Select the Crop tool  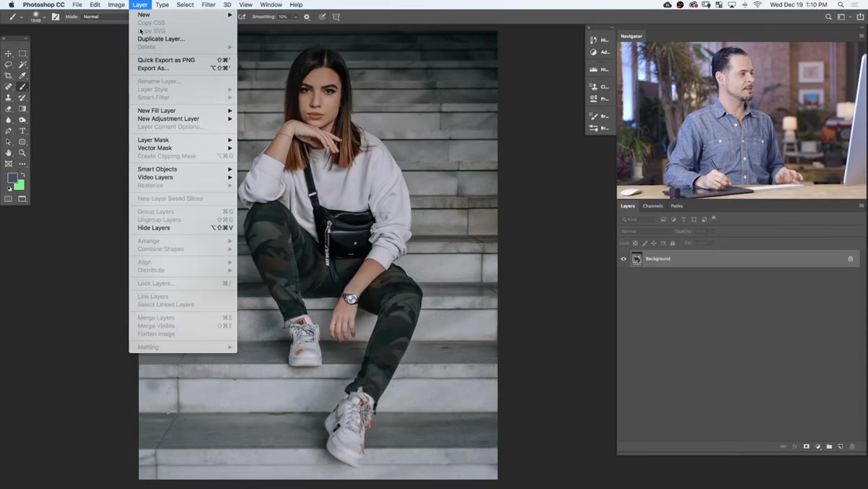coord(9,75)
